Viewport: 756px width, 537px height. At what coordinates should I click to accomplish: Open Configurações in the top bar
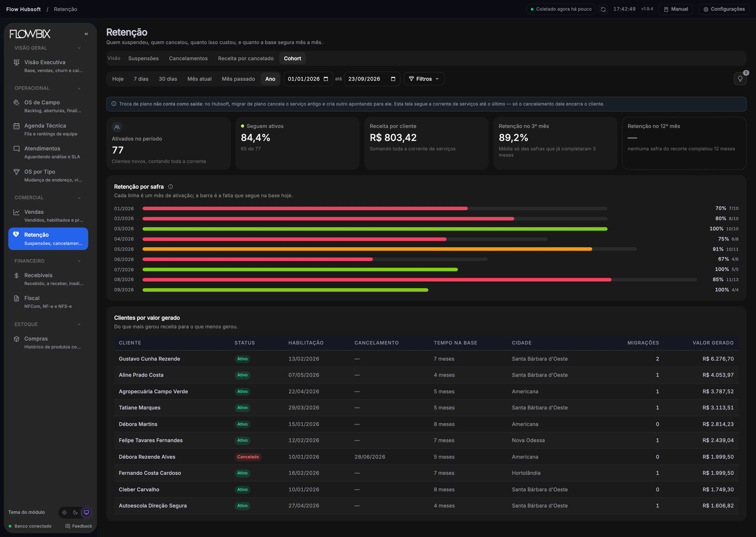pyautogui.click(x=724, y=9)
